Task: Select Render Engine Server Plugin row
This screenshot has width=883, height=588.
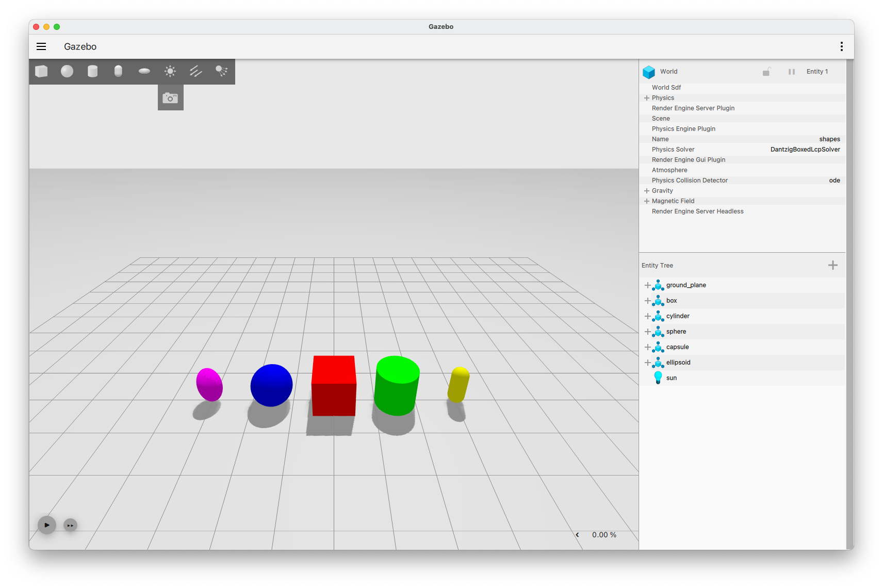Action: pos(742,108)
